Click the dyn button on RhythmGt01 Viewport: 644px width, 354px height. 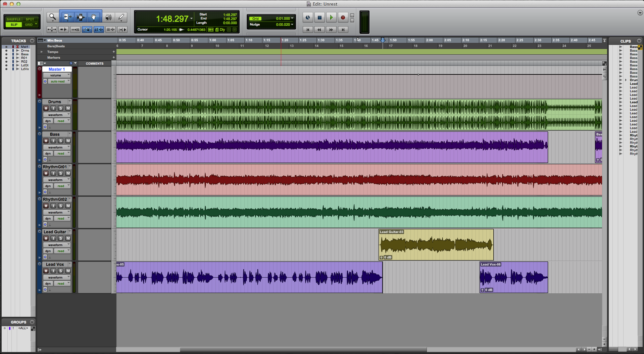pos(48,186)
